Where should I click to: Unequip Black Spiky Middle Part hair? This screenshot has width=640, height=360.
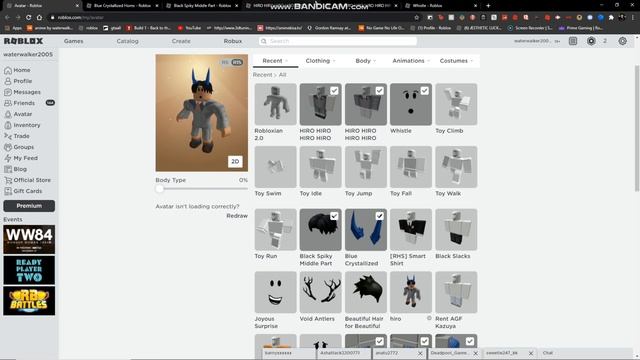pyautogui.click(x=334, y=216)
